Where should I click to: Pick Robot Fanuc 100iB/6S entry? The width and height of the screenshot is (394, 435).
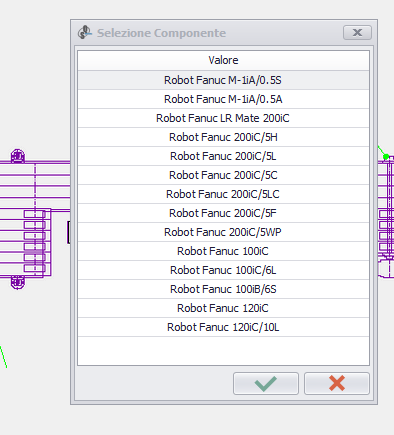click(x=223, y=289)
